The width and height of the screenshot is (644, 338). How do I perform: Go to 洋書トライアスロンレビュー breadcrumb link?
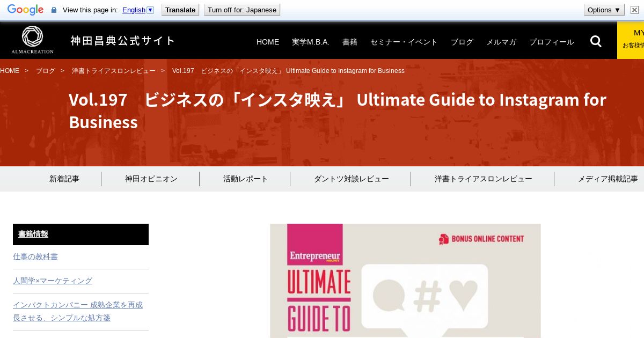(114, 71)
